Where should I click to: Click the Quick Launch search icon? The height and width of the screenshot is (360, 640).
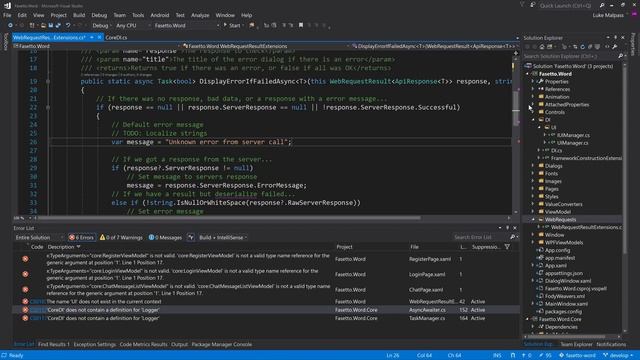[602, 5]
